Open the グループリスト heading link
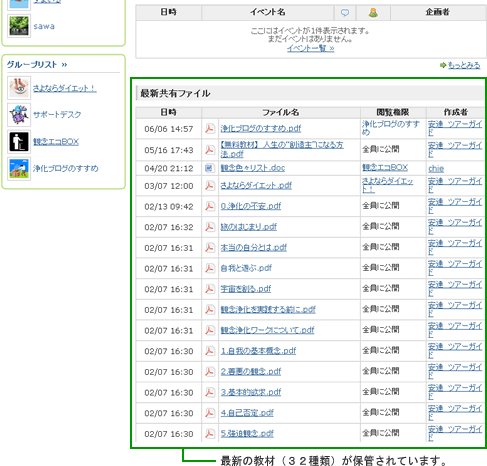The height and width of the screenshot is (466, 487). pyautogui.click(x=37, y=64)
